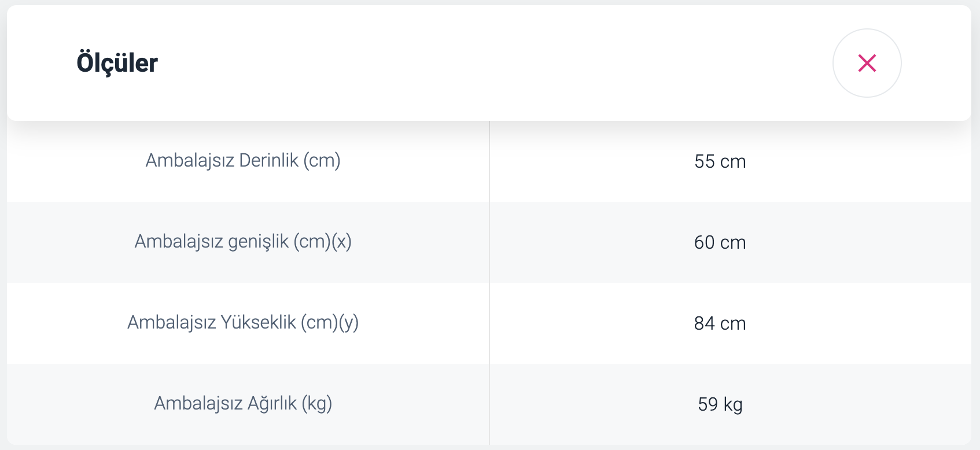
Task: Click the 60 cm width value
Action: pos(720,242)
